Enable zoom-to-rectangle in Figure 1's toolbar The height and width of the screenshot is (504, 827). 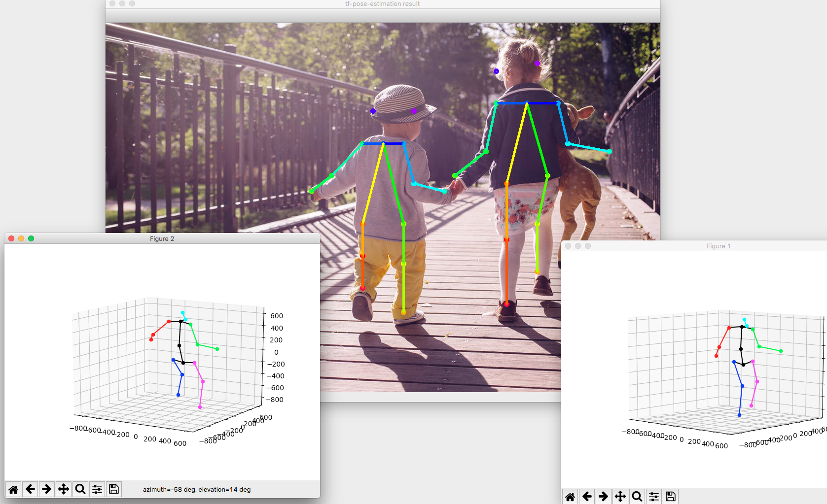[637, 496]
